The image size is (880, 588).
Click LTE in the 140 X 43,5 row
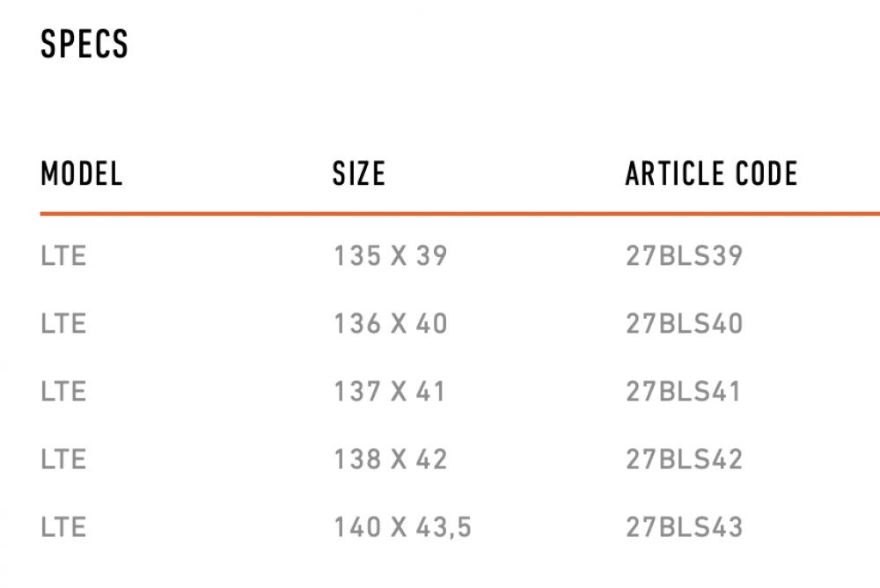(x=63, y=527)
